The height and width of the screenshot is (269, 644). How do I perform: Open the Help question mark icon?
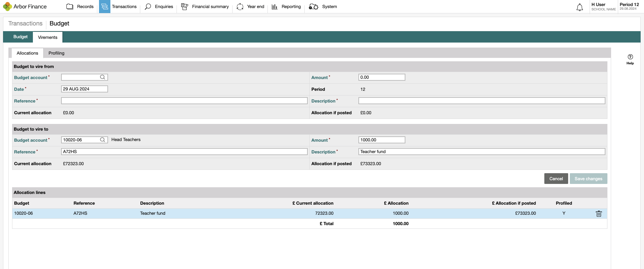[630, 57]
